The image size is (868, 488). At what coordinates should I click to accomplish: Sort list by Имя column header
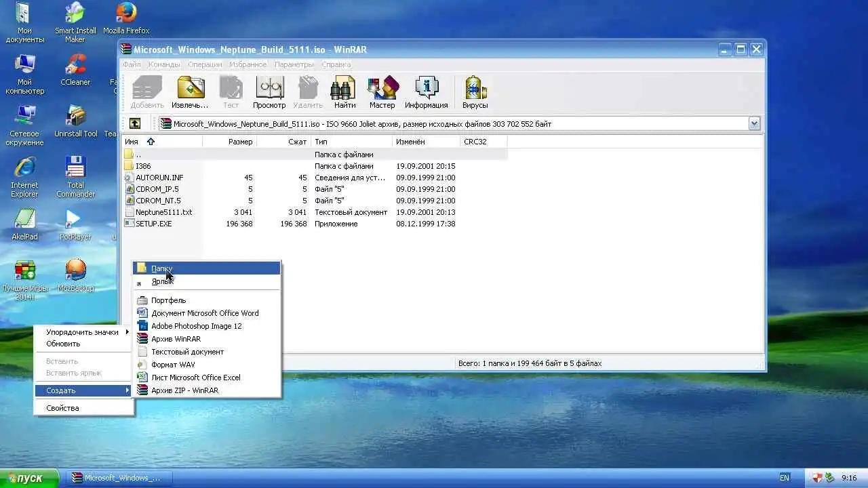coord(162,142)
